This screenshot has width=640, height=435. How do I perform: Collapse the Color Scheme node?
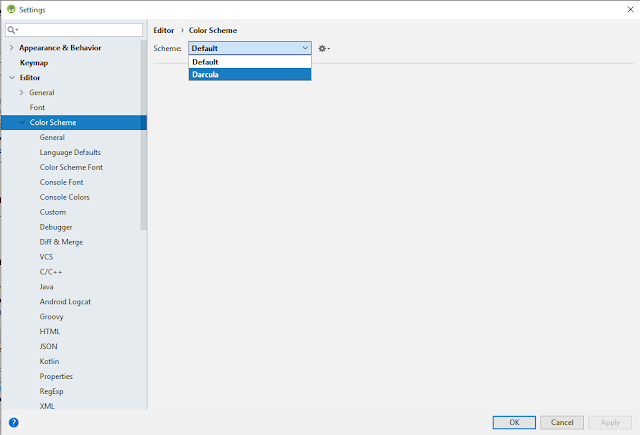[22, 122]
